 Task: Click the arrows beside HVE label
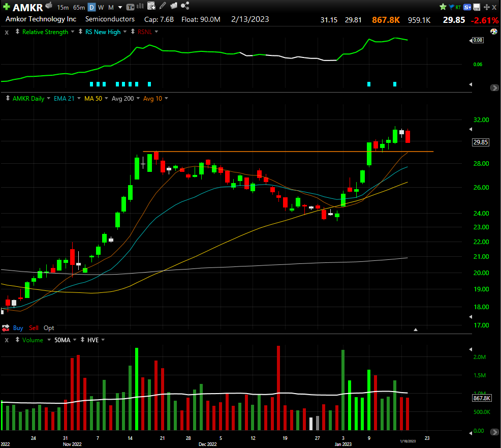(x=82, y=339)
